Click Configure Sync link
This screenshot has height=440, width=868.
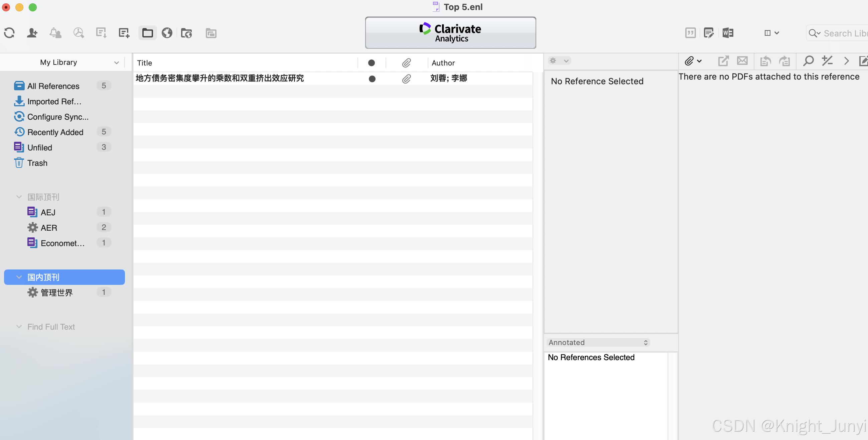tap(58, 117)
